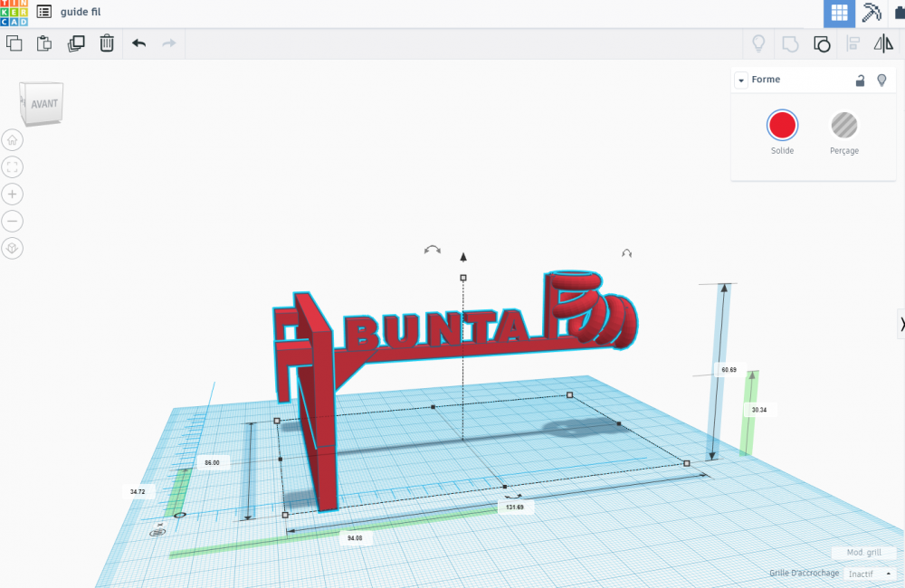Screen dimensions: 905x588
Task: Copy the selected shape
Action: click(x=14, y=43)
